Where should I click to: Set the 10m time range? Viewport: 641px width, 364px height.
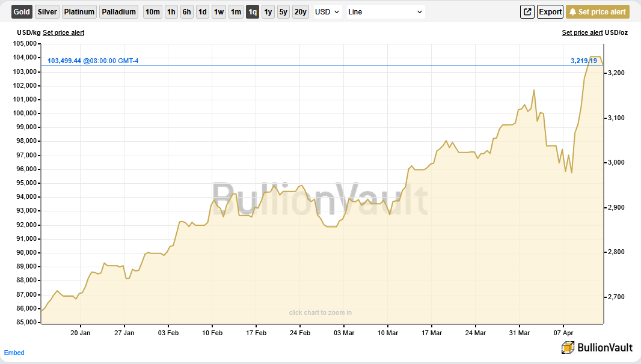[153, 12]
